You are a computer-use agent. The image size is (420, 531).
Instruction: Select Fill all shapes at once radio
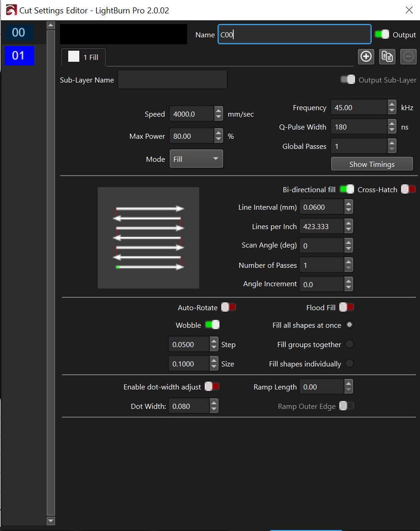(x=349, y=325)
